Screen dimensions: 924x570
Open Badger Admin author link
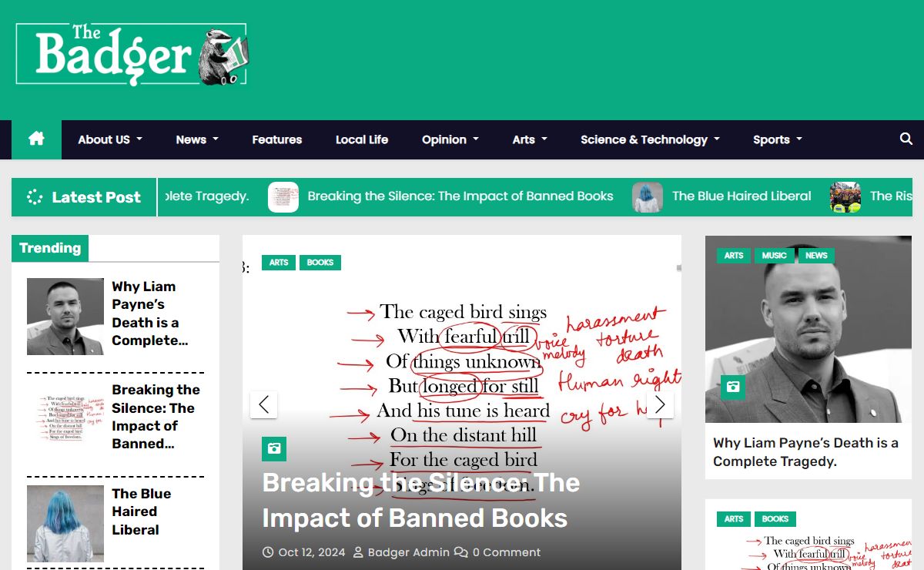(x=408, y=552)
